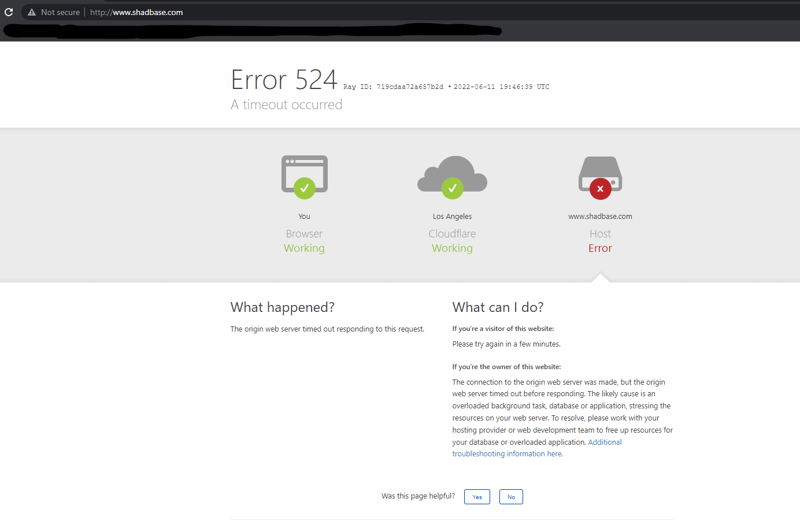800x532 pixels.
Task: Select 'www.shadbase.com' label under Host icon
Action: point(601,217)
